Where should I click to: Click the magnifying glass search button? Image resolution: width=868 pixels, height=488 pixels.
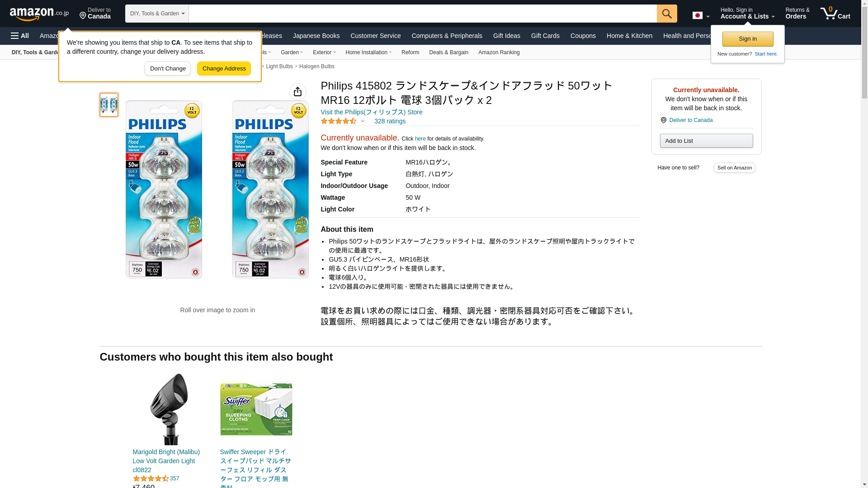(667, 14)
